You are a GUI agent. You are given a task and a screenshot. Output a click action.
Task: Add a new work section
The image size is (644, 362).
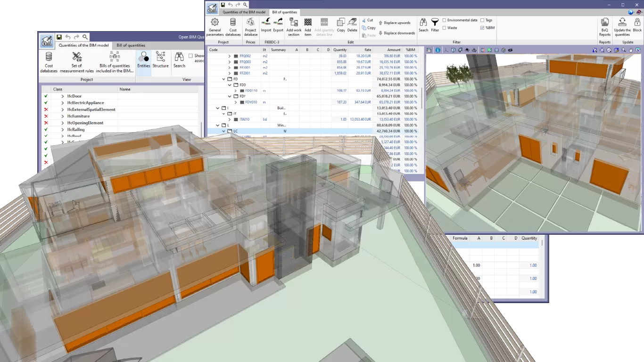click(x=293, y=26)
